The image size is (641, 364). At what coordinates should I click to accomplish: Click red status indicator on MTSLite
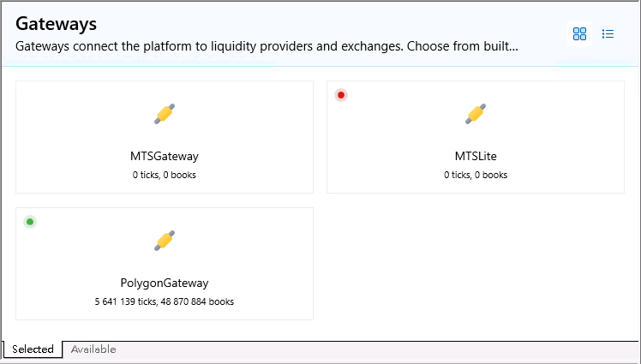341,95
